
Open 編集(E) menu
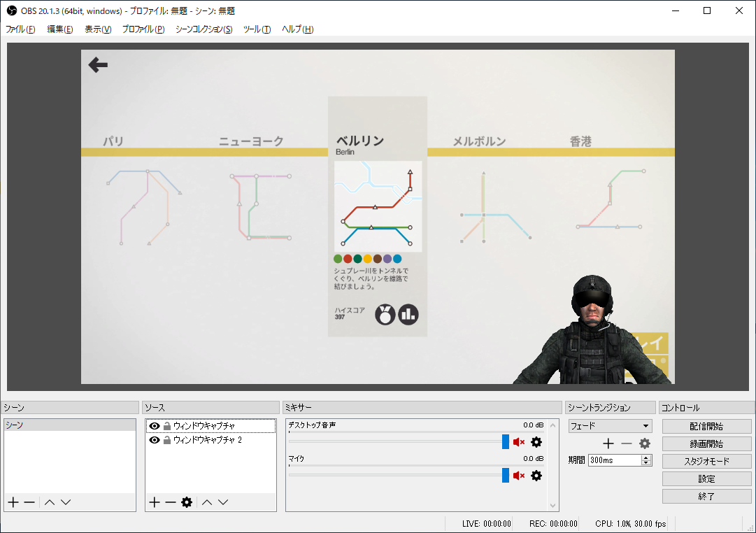59,29
